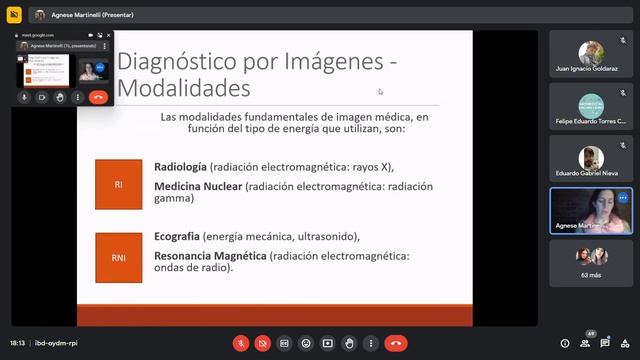Viewport: 640px width, 360px height.
Task: Click presentation-off icon at top left
Action: [14, 15]
